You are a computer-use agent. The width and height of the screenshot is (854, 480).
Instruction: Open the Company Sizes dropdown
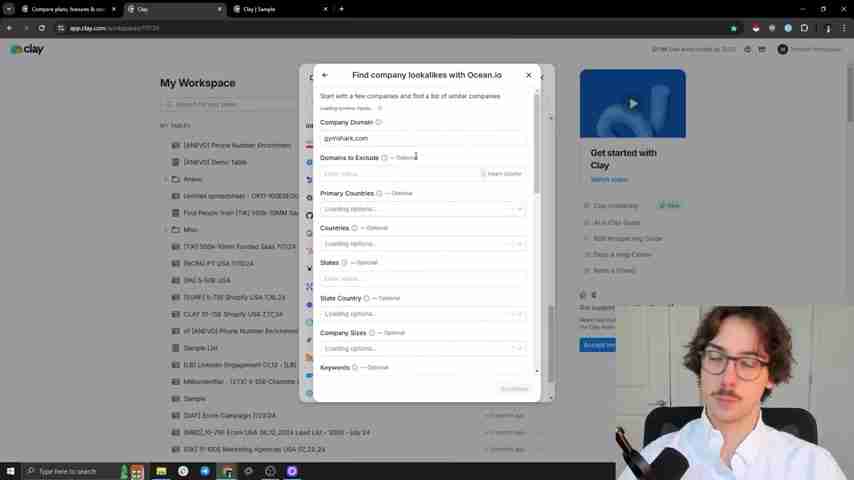tap(423, 348)
